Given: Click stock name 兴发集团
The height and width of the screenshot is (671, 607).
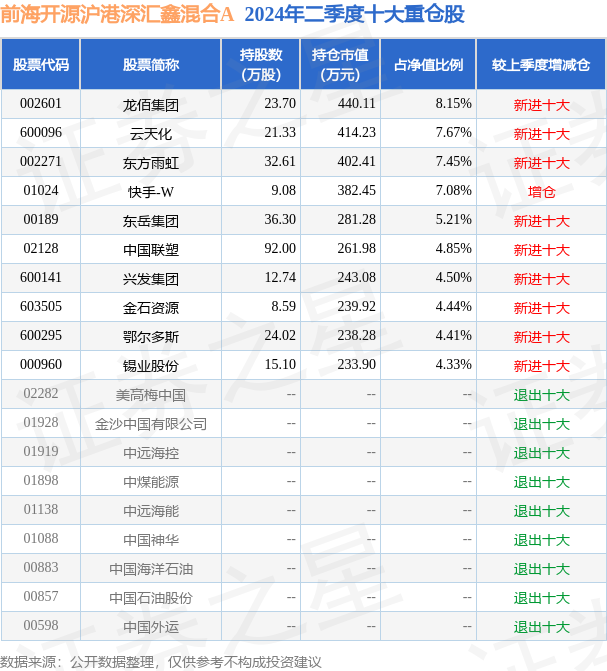Looking at the screenshot, I should point(151,279).
